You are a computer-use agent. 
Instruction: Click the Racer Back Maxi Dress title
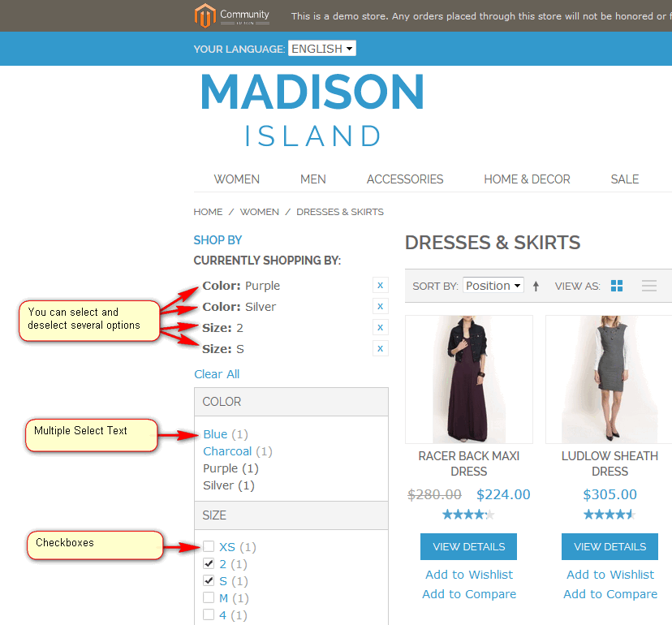pos(469,463)
